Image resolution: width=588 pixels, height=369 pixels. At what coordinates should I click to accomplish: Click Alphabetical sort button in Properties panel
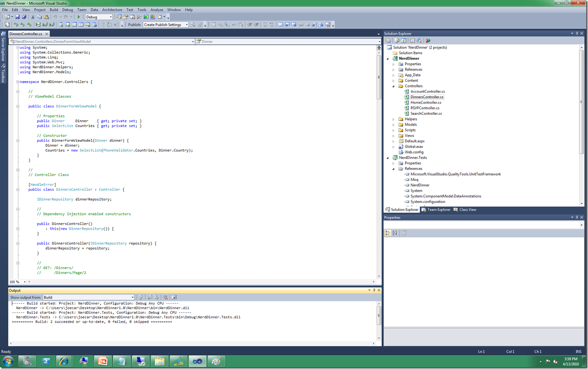(x=395, y=233)
